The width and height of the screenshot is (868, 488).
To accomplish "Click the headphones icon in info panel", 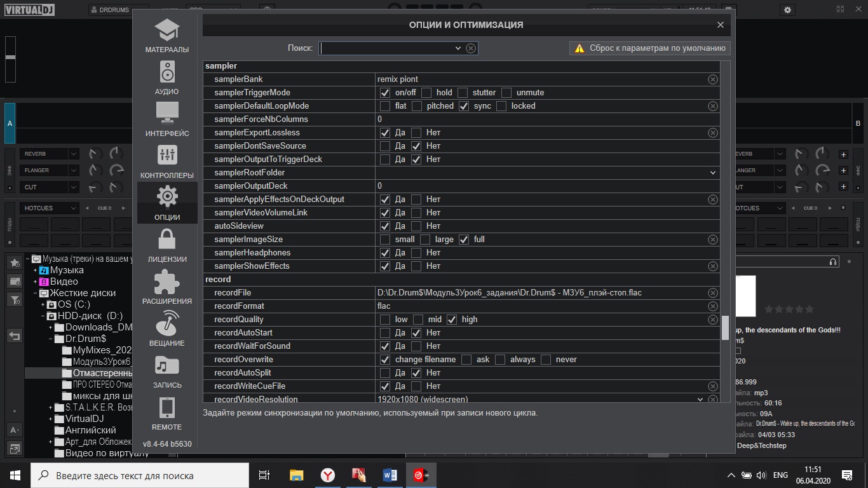I will [x=834, y=262].
